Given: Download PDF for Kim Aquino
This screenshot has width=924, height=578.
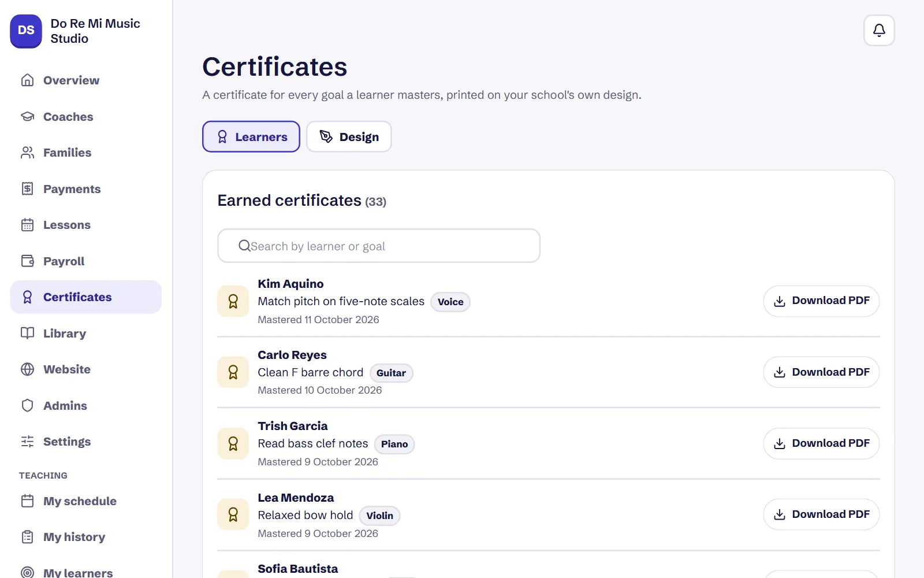Looking at the screenshot, I should tap(821, 301).
